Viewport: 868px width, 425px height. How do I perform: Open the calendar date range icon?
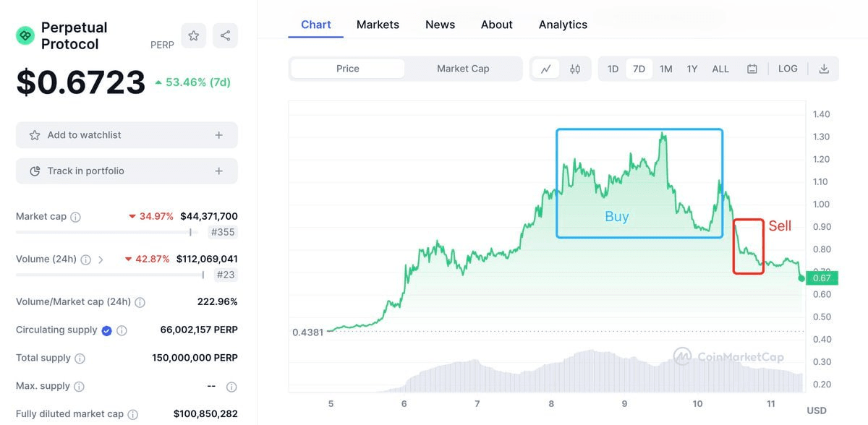(x=752, y=69)
